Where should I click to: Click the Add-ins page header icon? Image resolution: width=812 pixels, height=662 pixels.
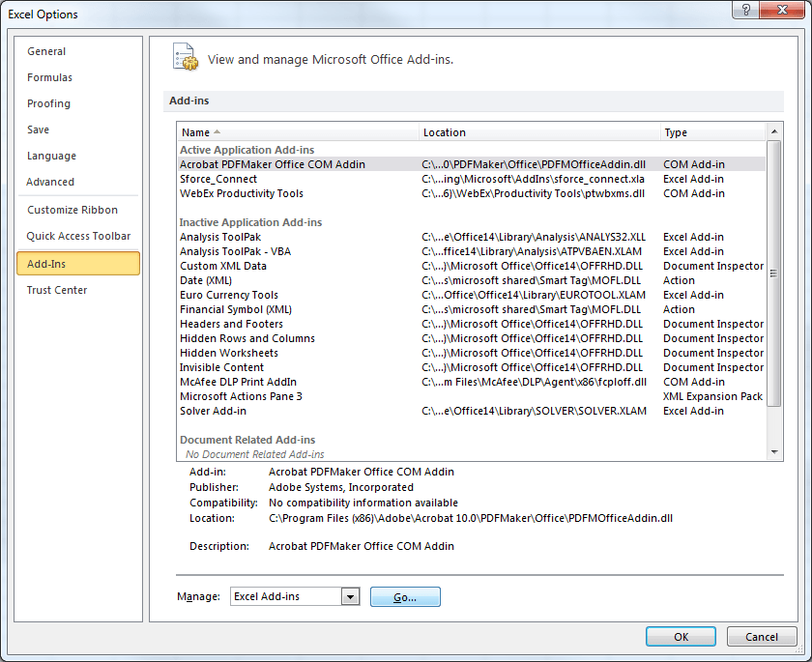coord(186,57)
